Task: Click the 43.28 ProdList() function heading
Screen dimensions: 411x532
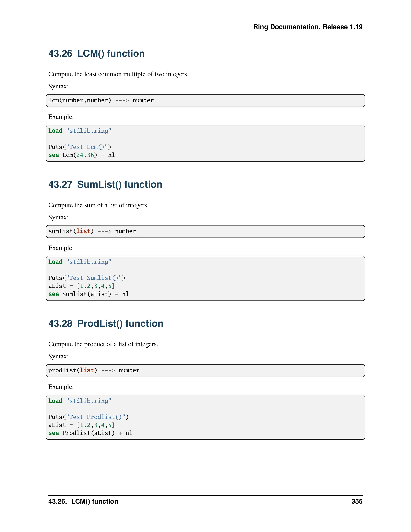Action: pos(106,323)
